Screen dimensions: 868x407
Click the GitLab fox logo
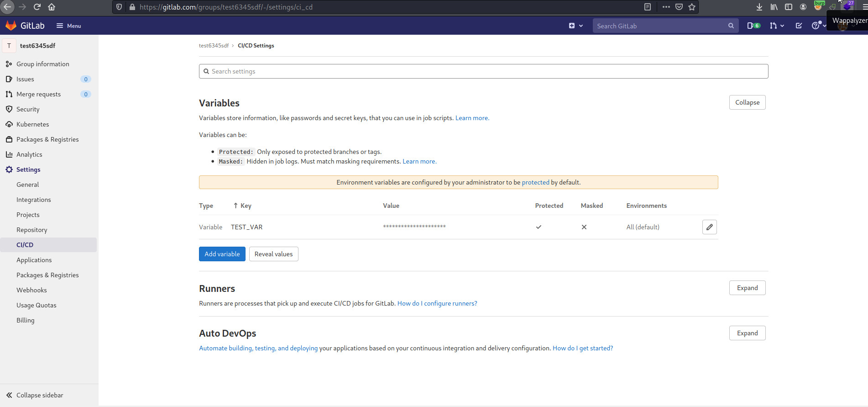(11, 26)
